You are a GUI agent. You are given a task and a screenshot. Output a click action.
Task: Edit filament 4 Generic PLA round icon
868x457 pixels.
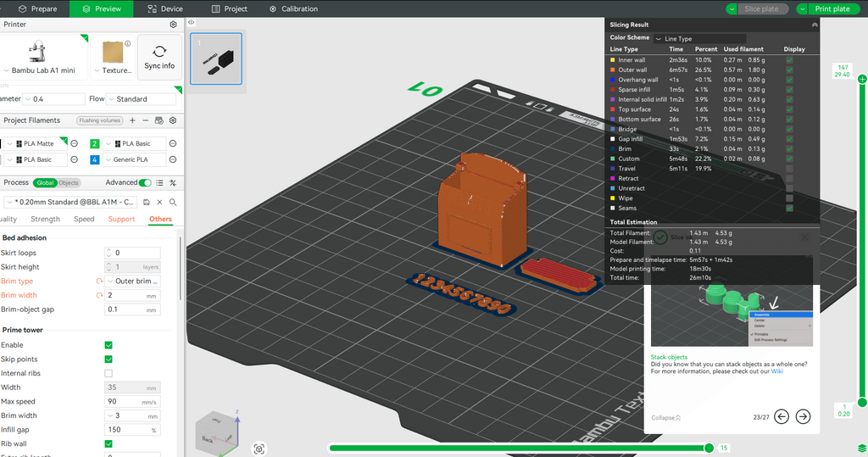pyautogui.click(x=173, y=159)
